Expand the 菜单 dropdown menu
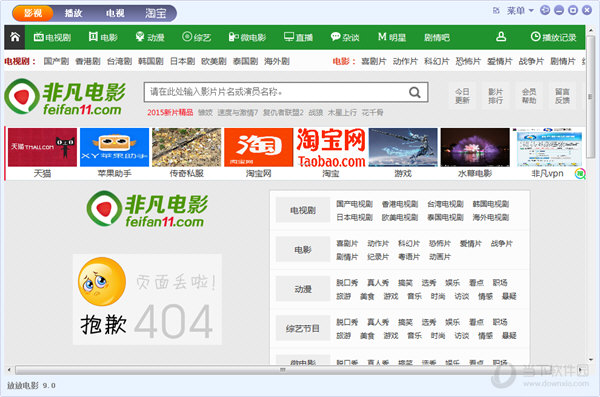The width and height of the screenshot is (600, 397). coord(520,11)
